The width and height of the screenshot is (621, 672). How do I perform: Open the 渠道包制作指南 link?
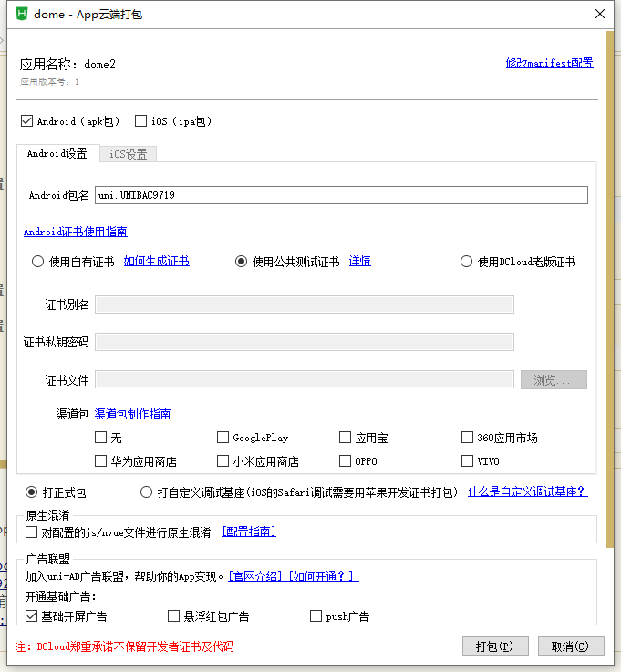click(x=132, y=414)
